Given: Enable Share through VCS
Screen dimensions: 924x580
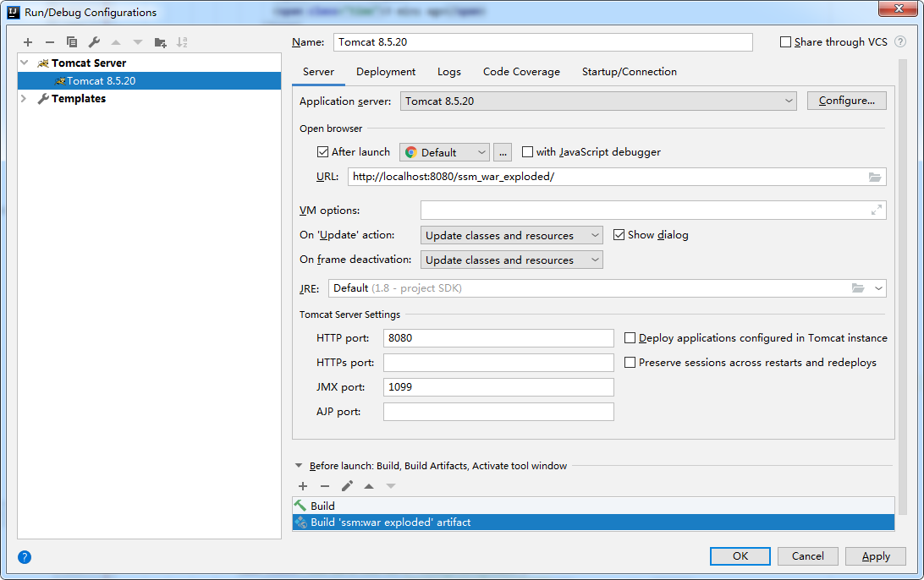Looking at the screenshot, I should (x=785, y=41).
